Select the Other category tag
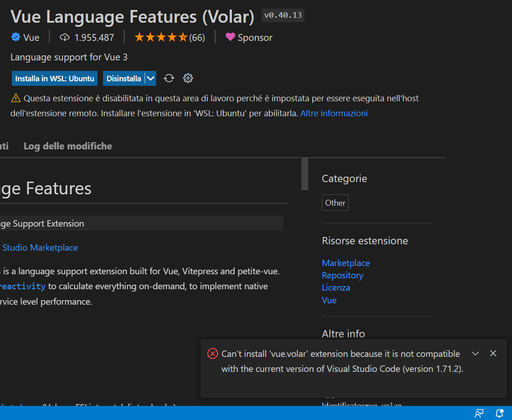The height and width of the screenshot is (420, 512). [x=335, y=203]
